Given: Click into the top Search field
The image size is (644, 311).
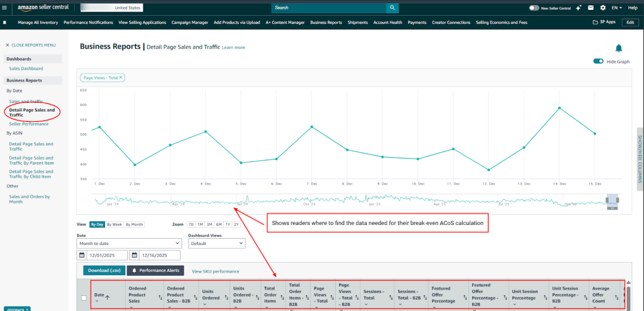Looking at the screenshot, I should [328, 8].
